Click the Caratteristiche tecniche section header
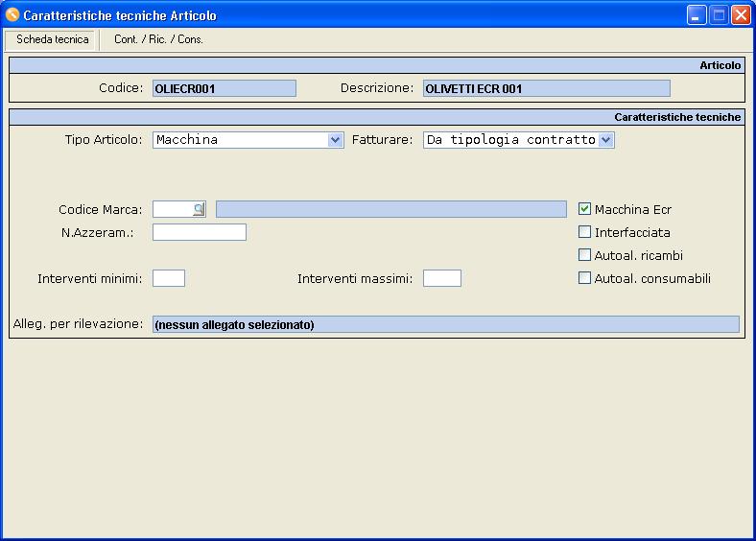 [x=377, y=117]
